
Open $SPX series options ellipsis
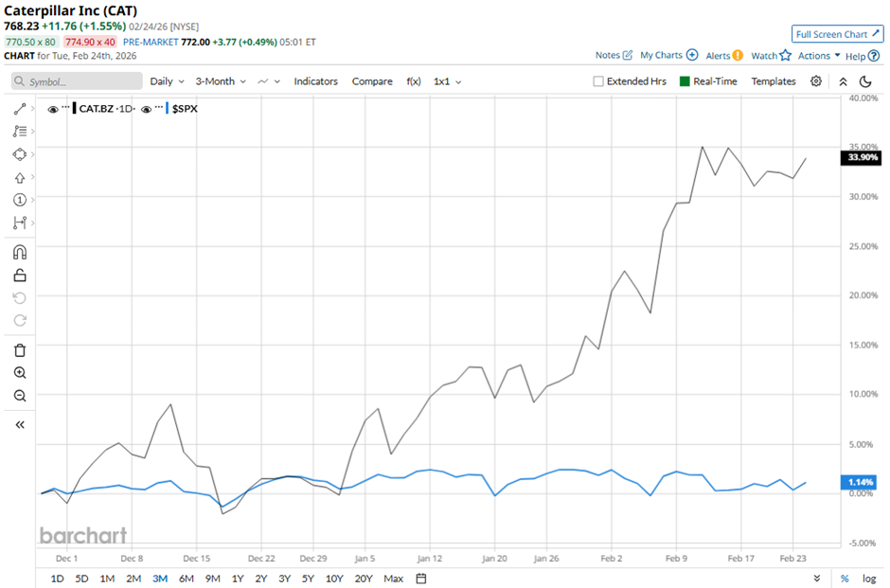click(x=158, y=107)
